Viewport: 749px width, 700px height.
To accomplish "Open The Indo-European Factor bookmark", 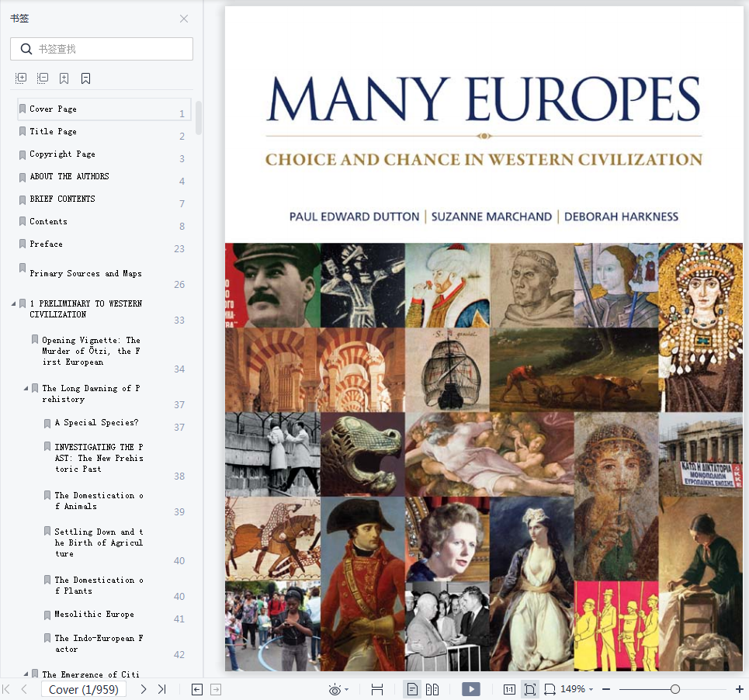I will 99,643.
